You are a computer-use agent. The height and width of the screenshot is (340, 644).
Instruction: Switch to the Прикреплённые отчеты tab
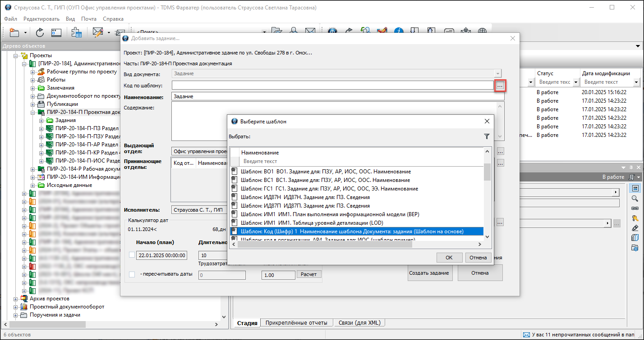297,323
